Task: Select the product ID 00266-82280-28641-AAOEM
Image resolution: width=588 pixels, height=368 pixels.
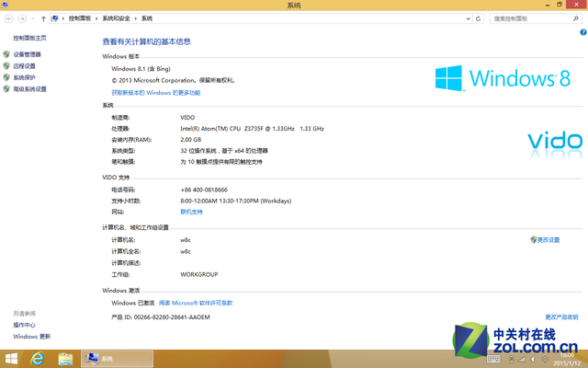Action: tap(172, 317)
